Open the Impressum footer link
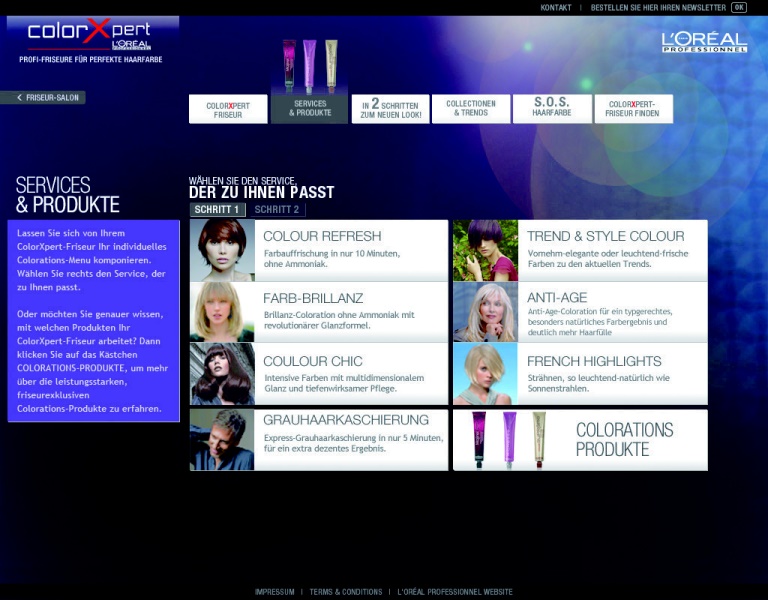 pyautogui.click(x=274, y=592)
